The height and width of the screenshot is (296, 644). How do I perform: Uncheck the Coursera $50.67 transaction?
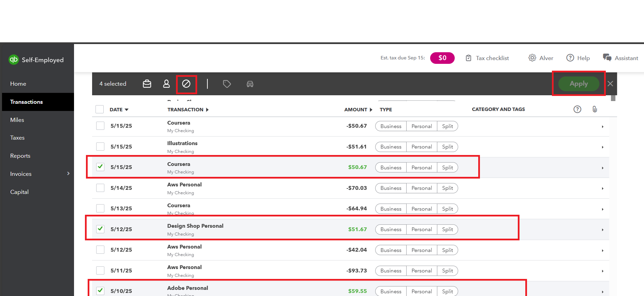coord(100,167)
